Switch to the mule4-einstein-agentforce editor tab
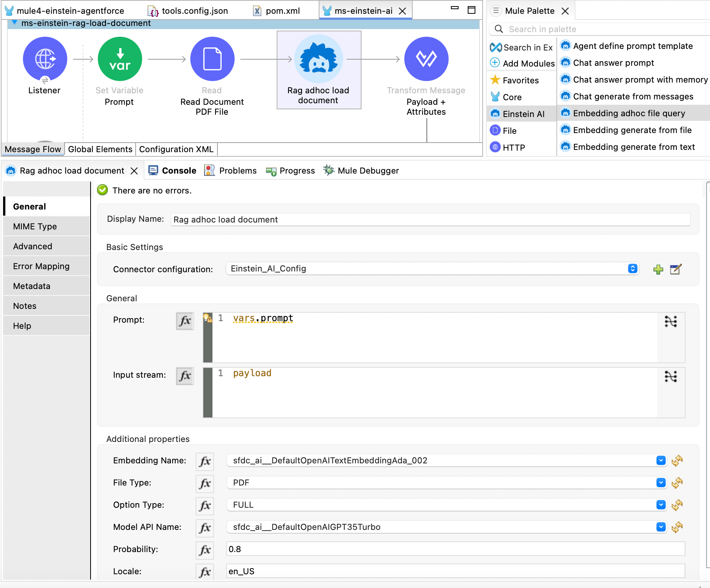This screenshot has height=588, width=710. [65, 11]
